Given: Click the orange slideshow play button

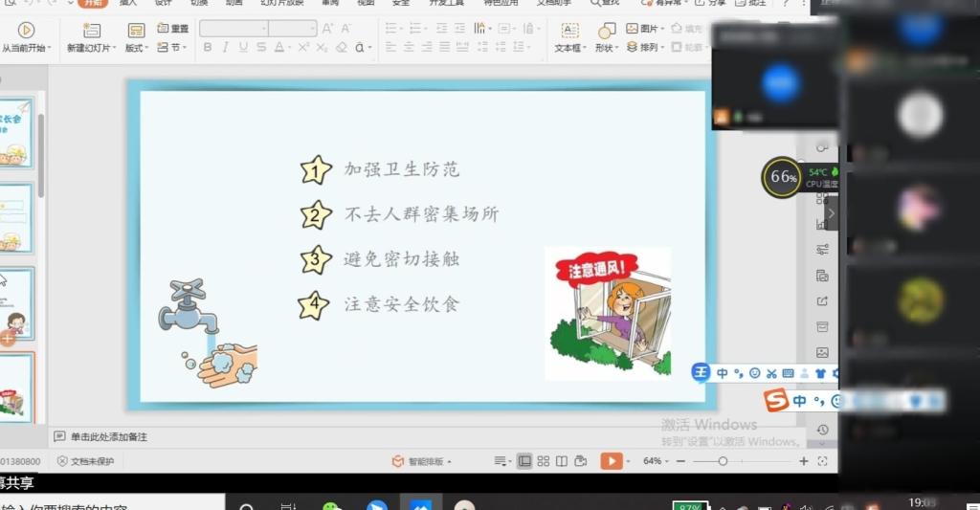Looking at the screenshot, I should point(611,461).
